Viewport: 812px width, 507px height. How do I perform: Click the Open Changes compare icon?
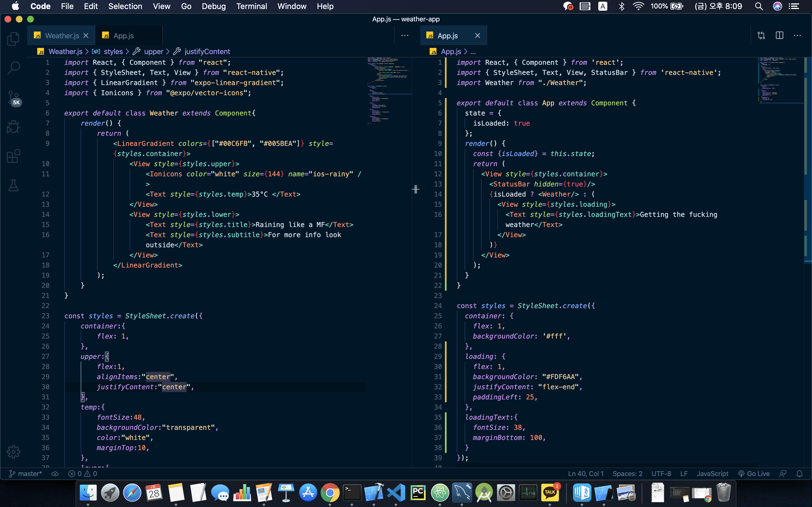(x=761, y=35)
